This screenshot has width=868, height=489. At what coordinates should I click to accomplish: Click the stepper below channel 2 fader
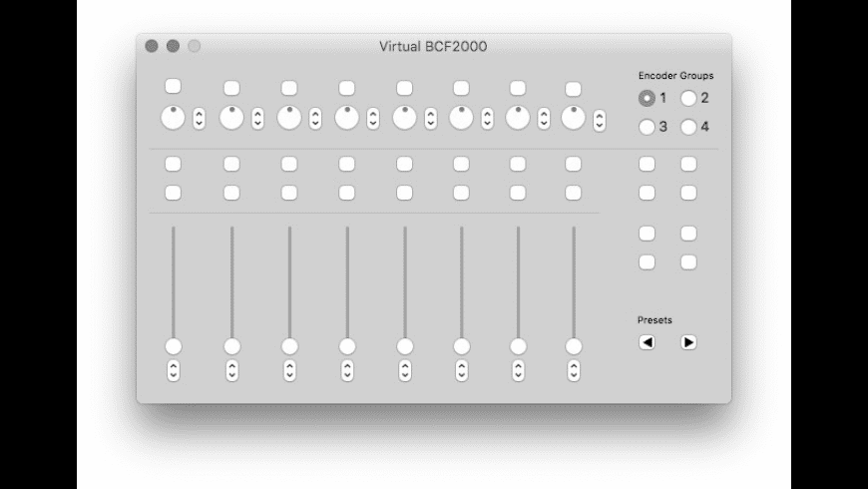point(231,370)
